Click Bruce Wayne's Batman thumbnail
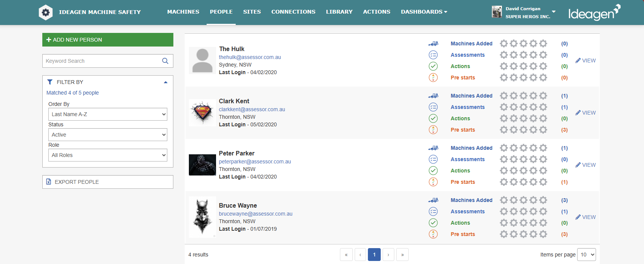 coord(202,217)
